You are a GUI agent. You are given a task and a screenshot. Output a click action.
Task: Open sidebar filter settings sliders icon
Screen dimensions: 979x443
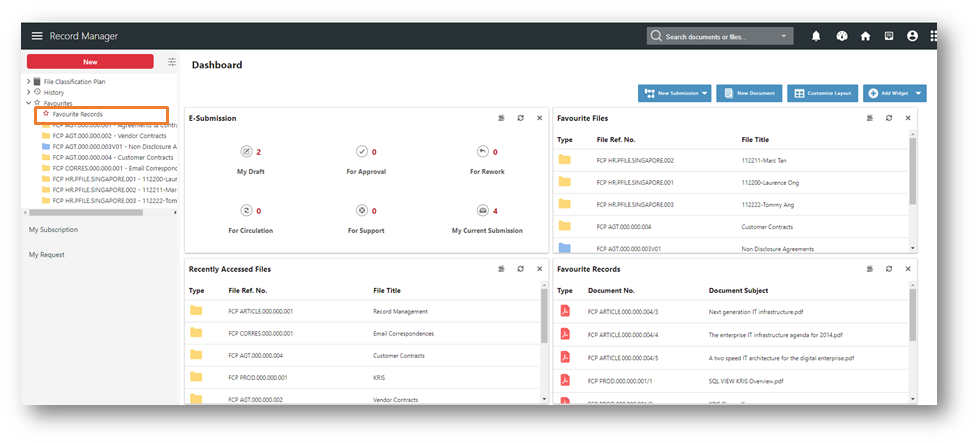(172, 62)
